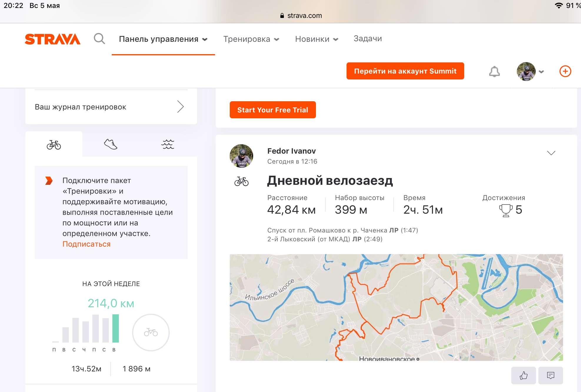
Task: Click the orange plus upload icon
Action: coord(565,71)
